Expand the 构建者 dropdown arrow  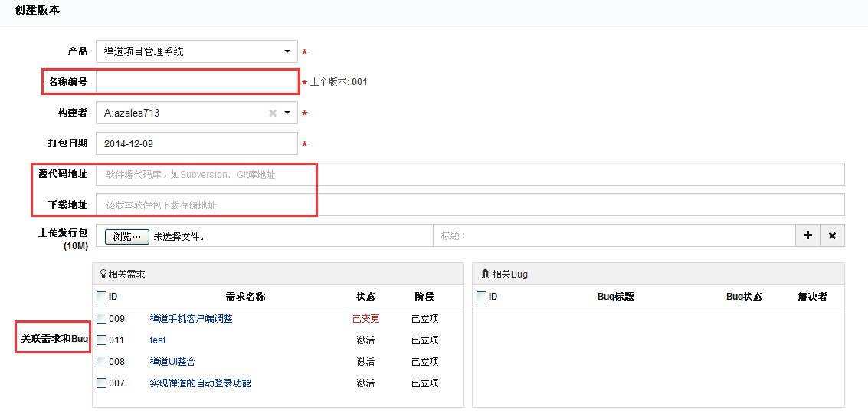point(288,113)
